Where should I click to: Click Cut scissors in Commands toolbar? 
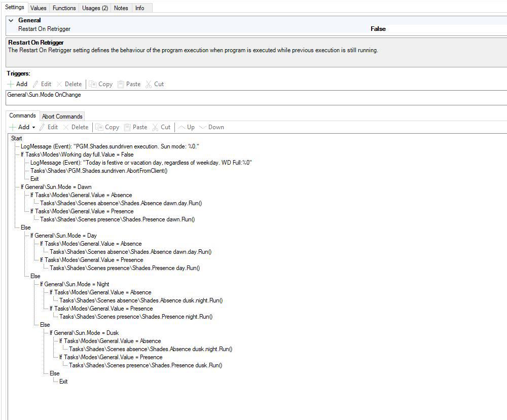click(154, 127)
